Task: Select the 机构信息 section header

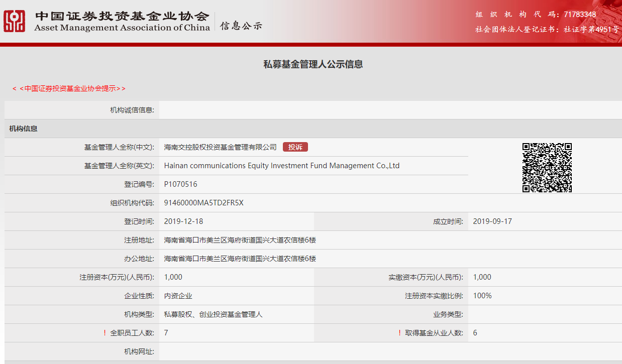Action: coord(23,129)
